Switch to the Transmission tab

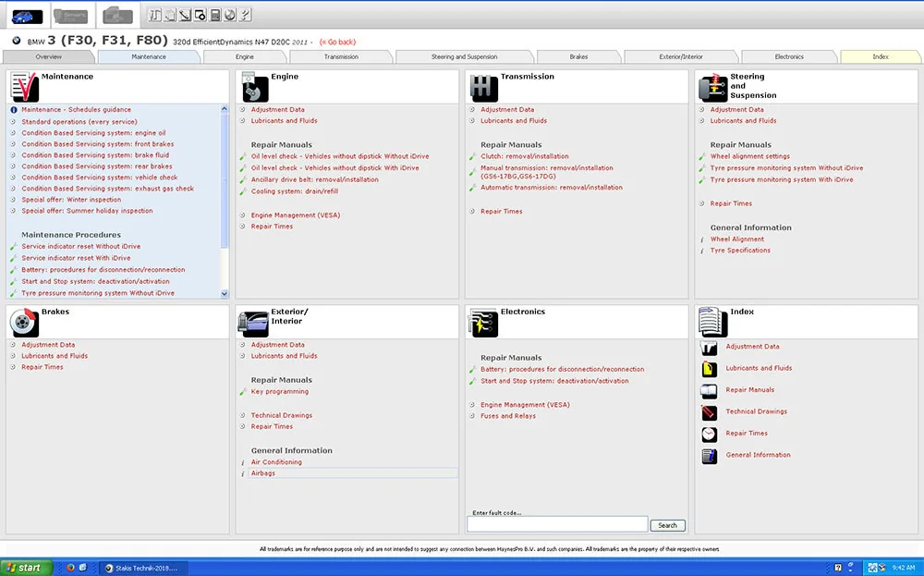coord(341,56)
